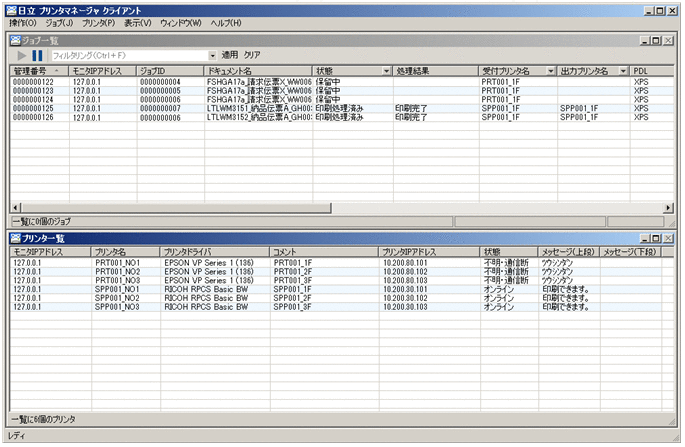Image resolution: width=685 pixels, height=447 pixels.
Task: Click the プリンタIPアドレス column header
Action: pos(429,252)
